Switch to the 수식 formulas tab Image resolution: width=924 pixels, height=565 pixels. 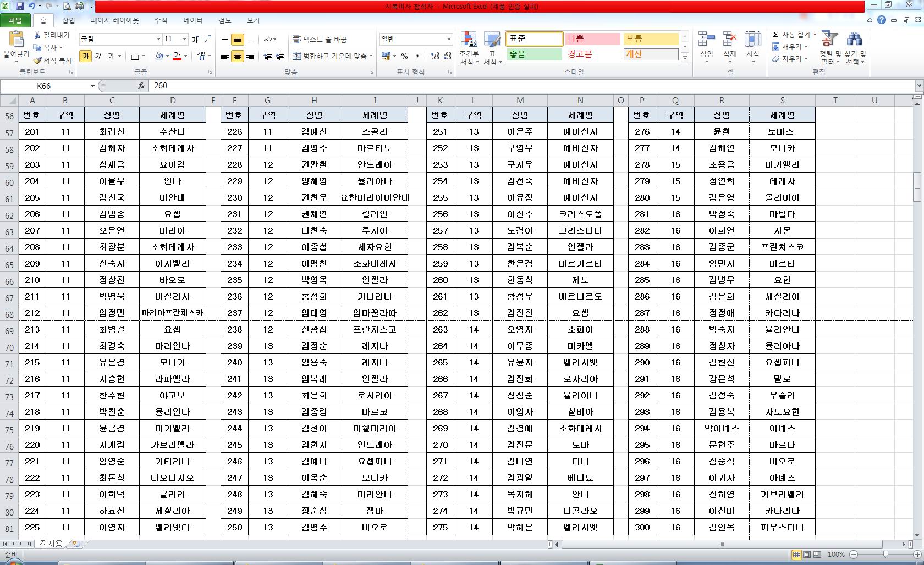pyautogui.click(x=161, y=20)
